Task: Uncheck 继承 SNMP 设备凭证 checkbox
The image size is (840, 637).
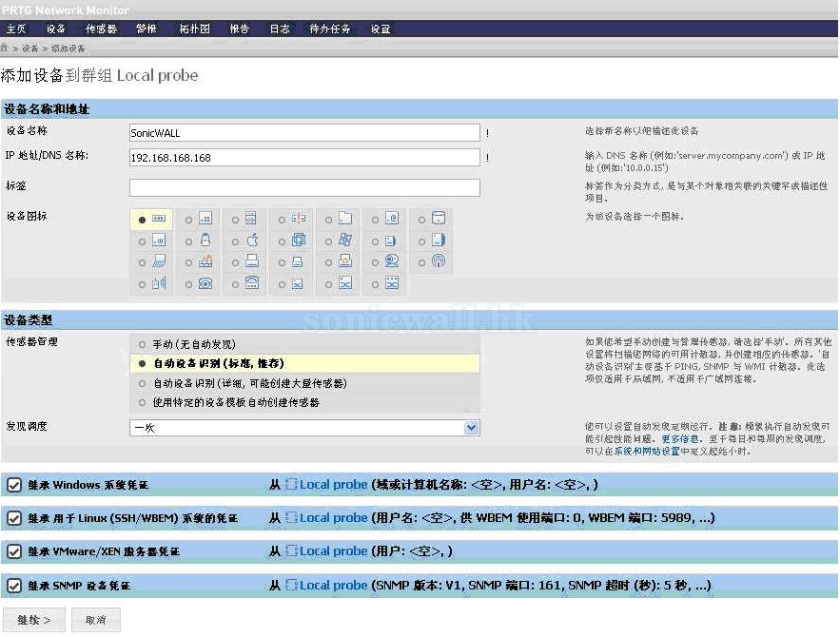Action: [14, 586]
